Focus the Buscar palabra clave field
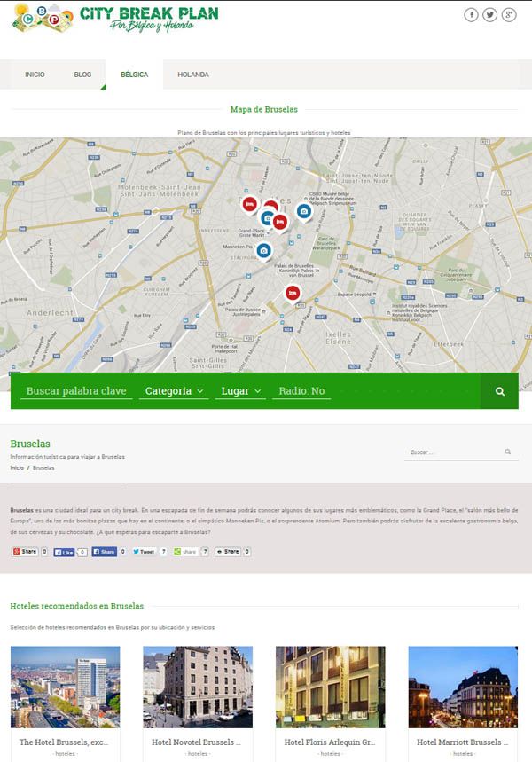 [x=76, y=391]
